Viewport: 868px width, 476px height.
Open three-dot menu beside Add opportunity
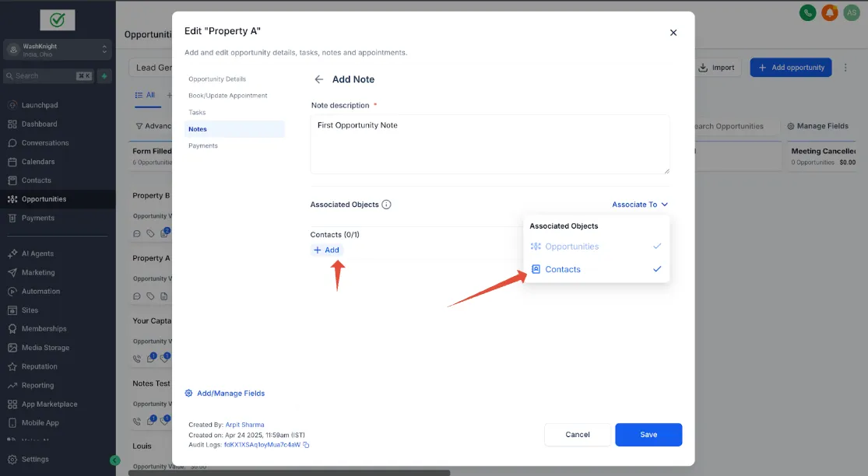coord(845,68)
